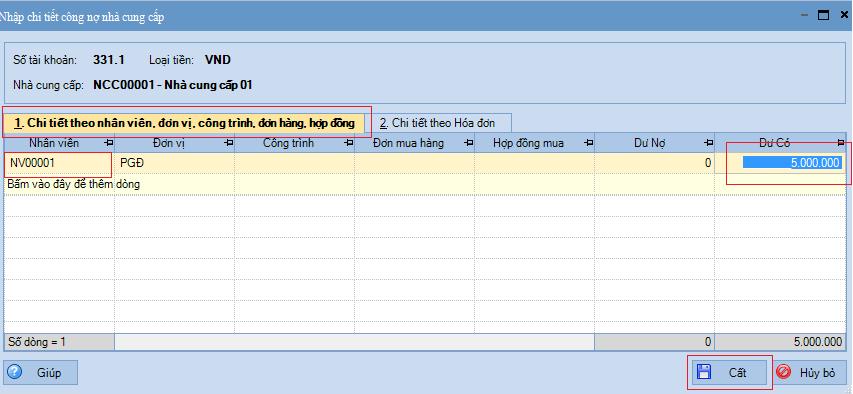853x394 pixels.
Task: Minimize the dialog window
Action: [805, 15]
